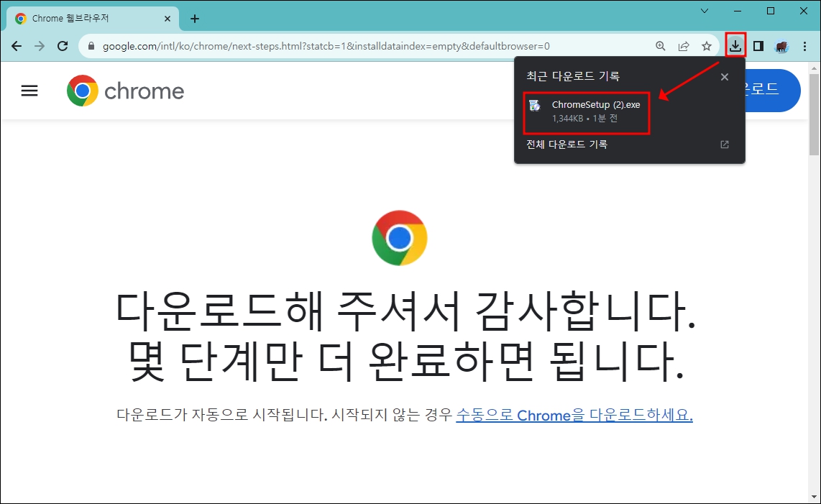Click the large Chrome logo image
Viewport: 821px width, 504px height.
(x=400, y=238)
